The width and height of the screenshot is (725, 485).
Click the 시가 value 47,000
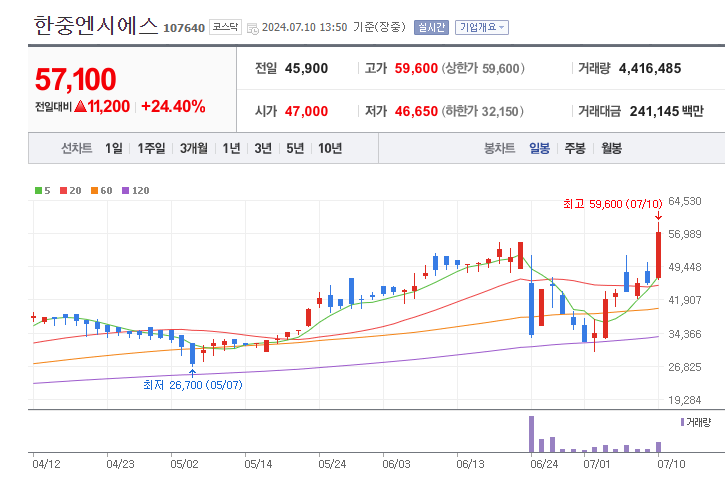coord(306,111)
